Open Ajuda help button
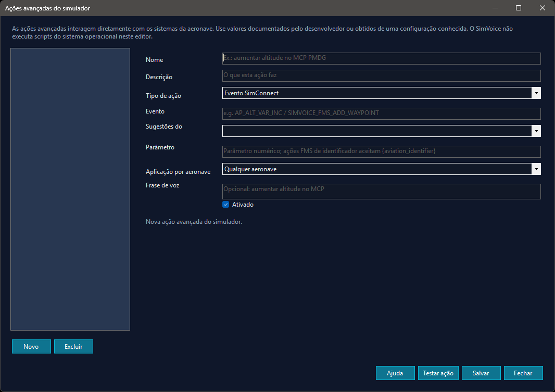Screen dimensions: 555x392 click(x=395, y=373)
